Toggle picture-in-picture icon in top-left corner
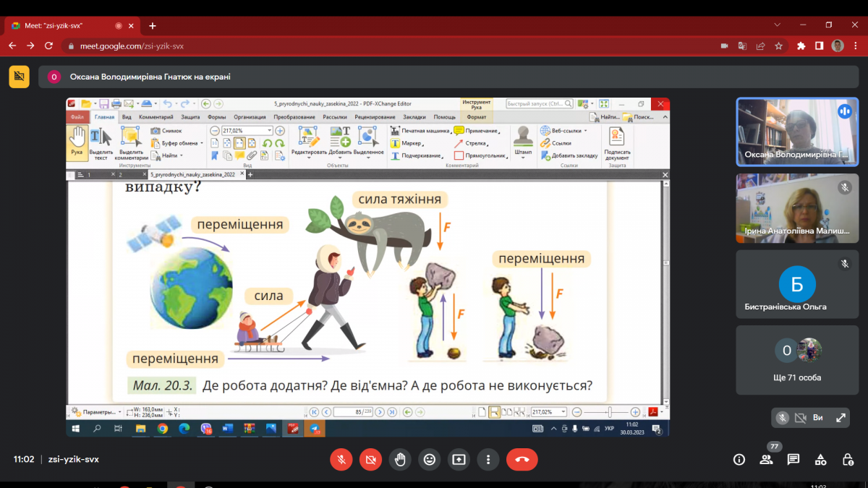 click(x=20, y=77)
